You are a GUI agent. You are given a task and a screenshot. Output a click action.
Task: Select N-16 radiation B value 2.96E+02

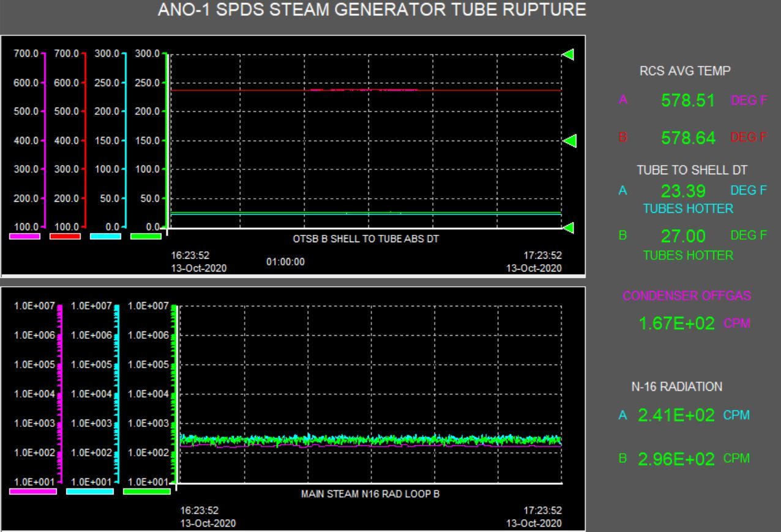(x=676, y=459)
